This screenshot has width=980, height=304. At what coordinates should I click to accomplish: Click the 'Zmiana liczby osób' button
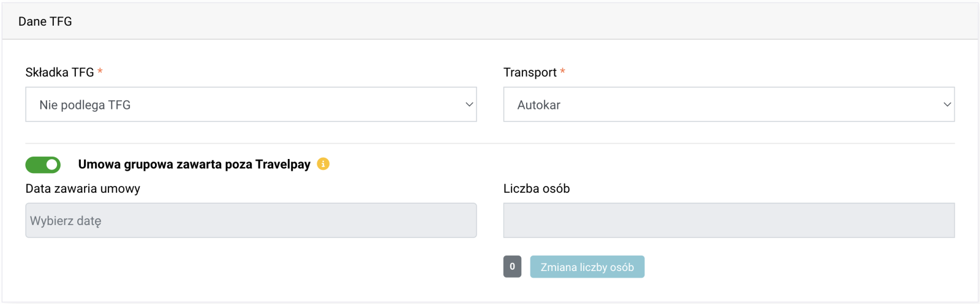587,267
